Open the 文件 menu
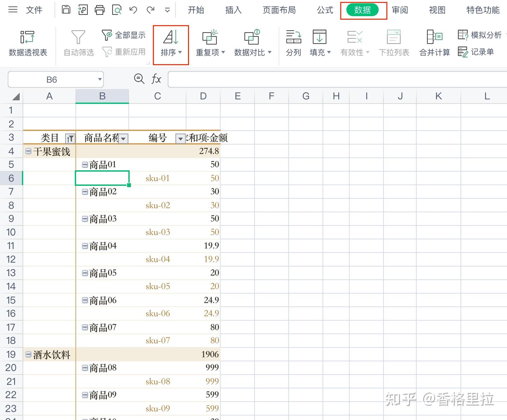Image resolution: width=507 pixels, height=420 pixels. point(34,10)
